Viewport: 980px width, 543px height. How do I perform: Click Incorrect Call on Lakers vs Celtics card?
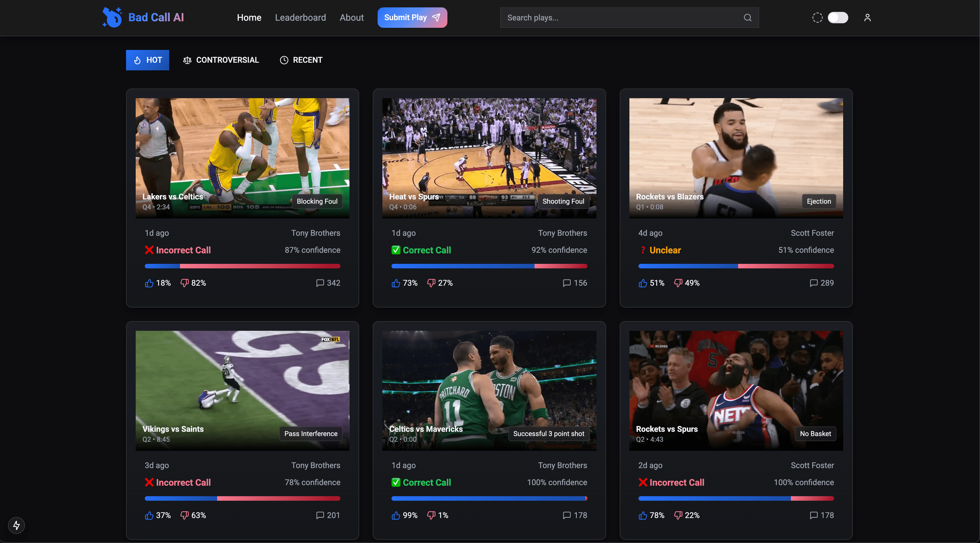coord(178,250)
